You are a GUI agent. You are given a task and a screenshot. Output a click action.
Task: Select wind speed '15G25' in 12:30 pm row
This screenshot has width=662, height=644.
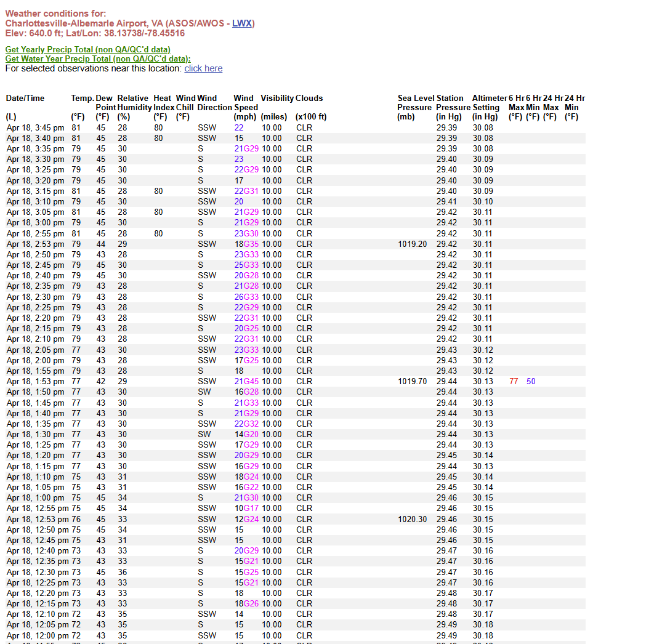click(x=246, y=573)
